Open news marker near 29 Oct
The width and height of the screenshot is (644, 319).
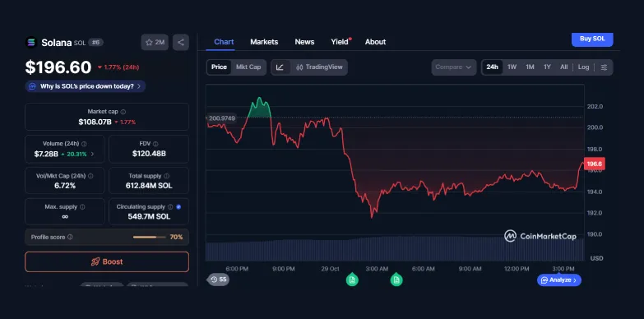[352, 280]
